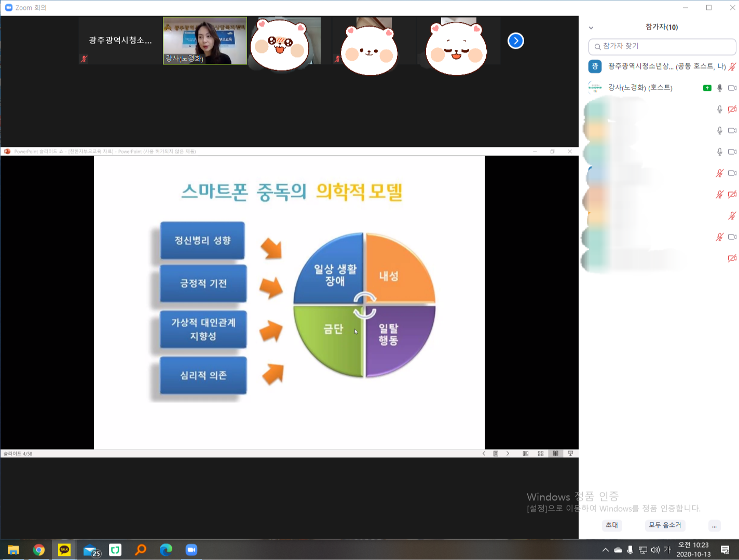Click the host 강사(노경화) microphone icon
The image size is (739, 560).
[720, 88]
